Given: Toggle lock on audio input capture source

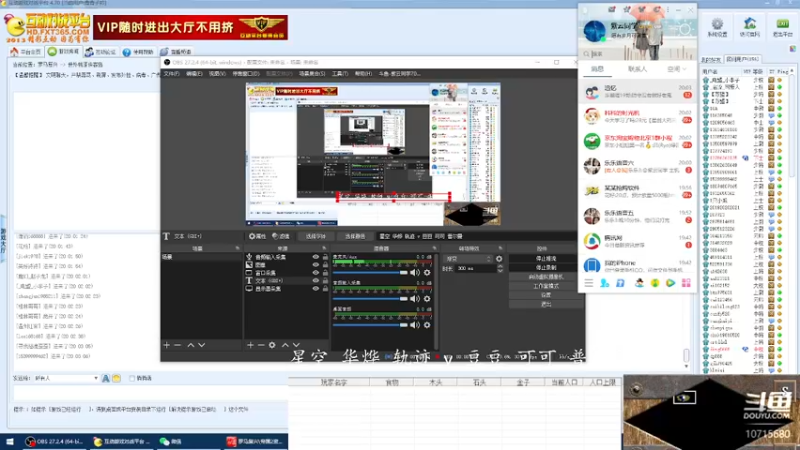Looking at the screenshot, I should tap(325, 257).
